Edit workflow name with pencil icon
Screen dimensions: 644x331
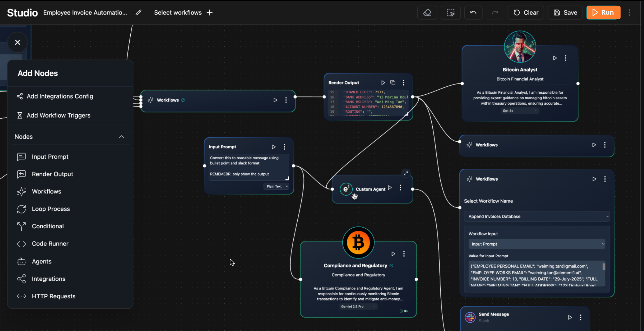click(139, 12)
